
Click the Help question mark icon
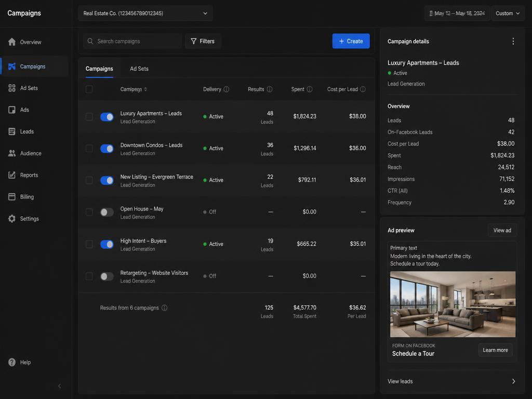pyautogui.click(x=12, y=362)
